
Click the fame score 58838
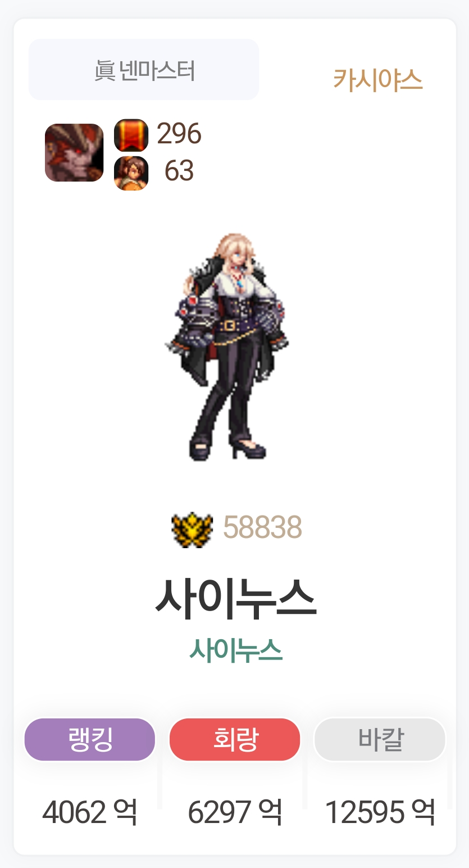[262, 527]
